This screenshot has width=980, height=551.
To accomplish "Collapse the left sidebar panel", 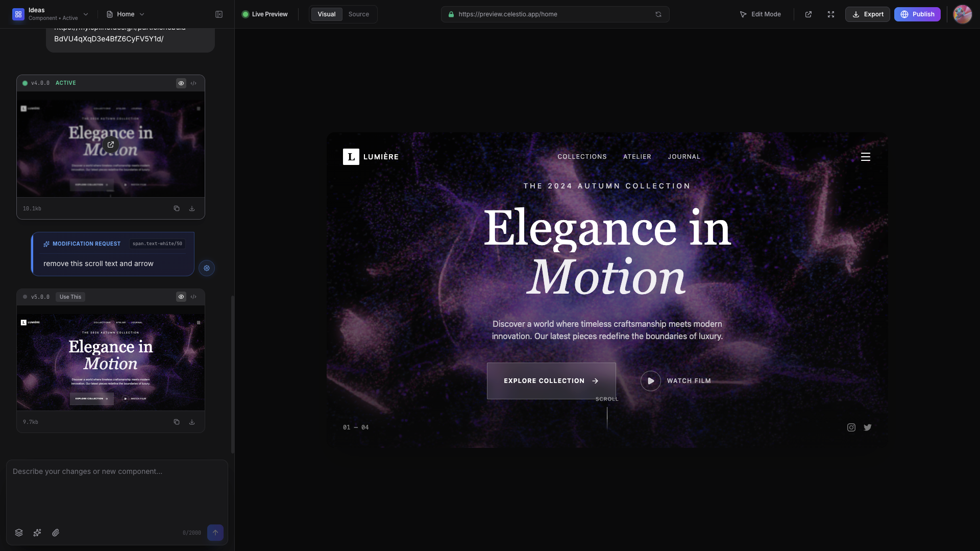I will click(x=219, y=14).
